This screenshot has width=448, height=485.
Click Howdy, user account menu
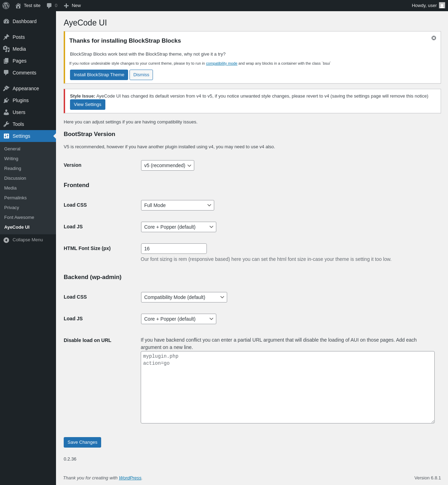428,6
